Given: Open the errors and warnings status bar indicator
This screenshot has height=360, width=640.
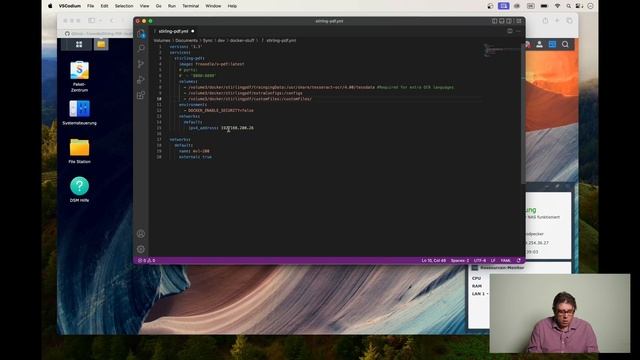Looking at the screenshot, I should (x=147, y=260).
